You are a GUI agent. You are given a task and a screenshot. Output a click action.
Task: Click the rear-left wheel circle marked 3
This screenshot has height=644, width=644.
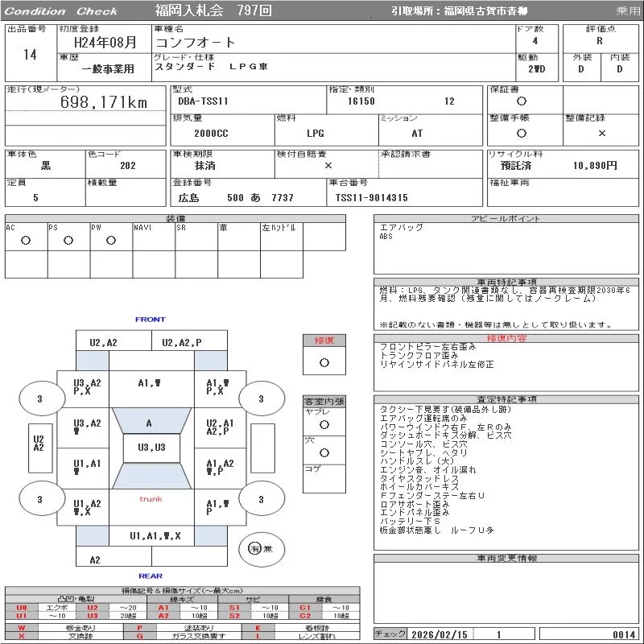tap(39, 499)
